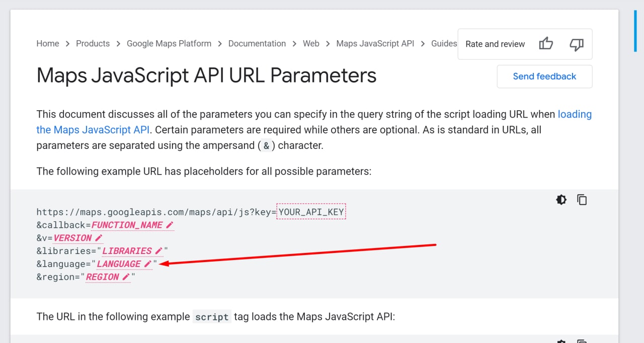This screenshot has height=343, width=644.
Task: Navigate to Products breadcrumb
Action: coord(93,44)
